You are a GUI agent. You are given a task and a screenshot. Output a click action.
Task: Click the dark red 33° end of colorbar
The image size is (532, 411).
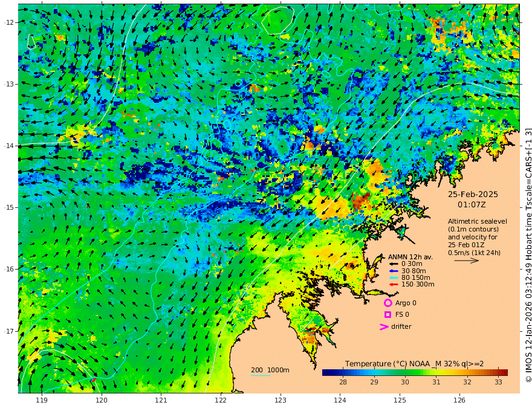(504, 372)
